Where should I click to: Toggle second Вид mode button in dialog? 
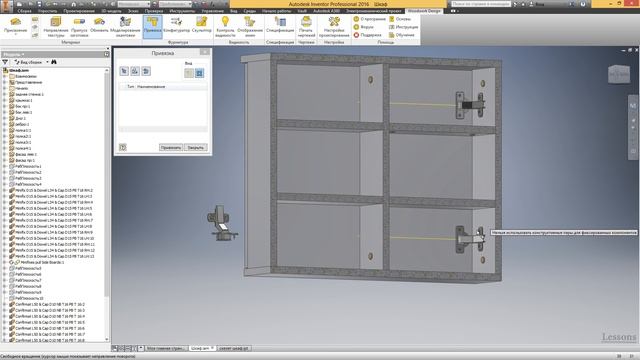point(199,73)
